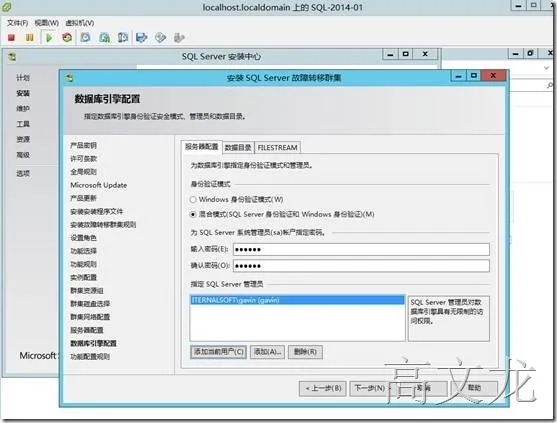
Task: Open the 虚拟机(V) menu
Action: tap(80, 23)
